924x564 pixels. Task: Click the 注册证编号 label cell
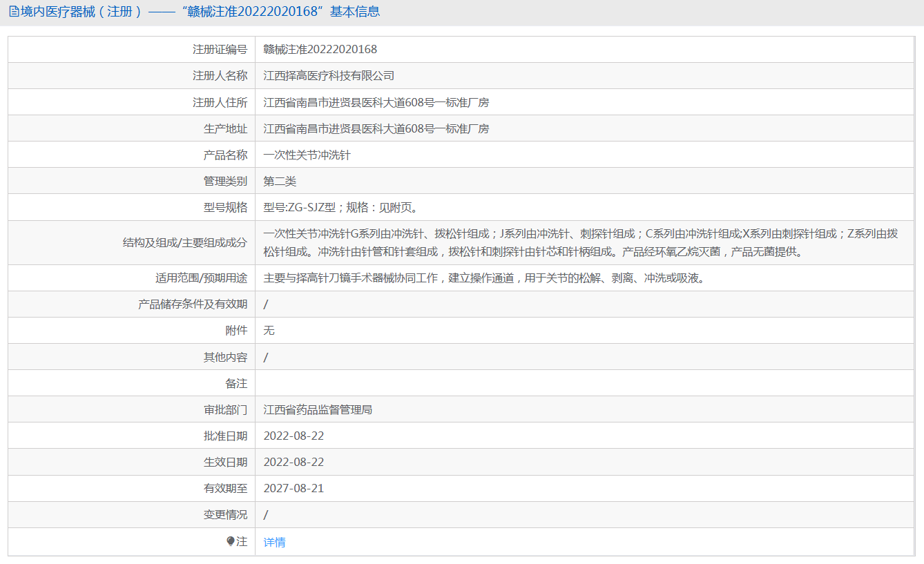point(220,49)
